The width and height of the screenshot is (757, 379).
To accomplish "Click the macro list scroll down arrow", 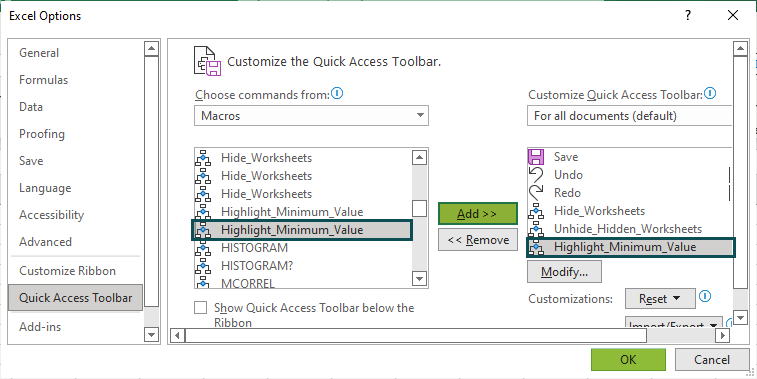I will tap(420, 279).
